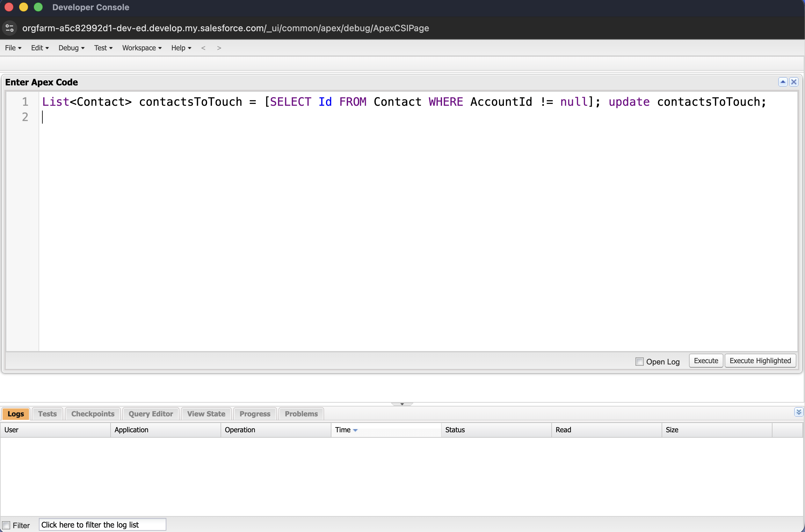Click the panel splitter collapse arrow
805x532 pixels.
tap(402, 404)
